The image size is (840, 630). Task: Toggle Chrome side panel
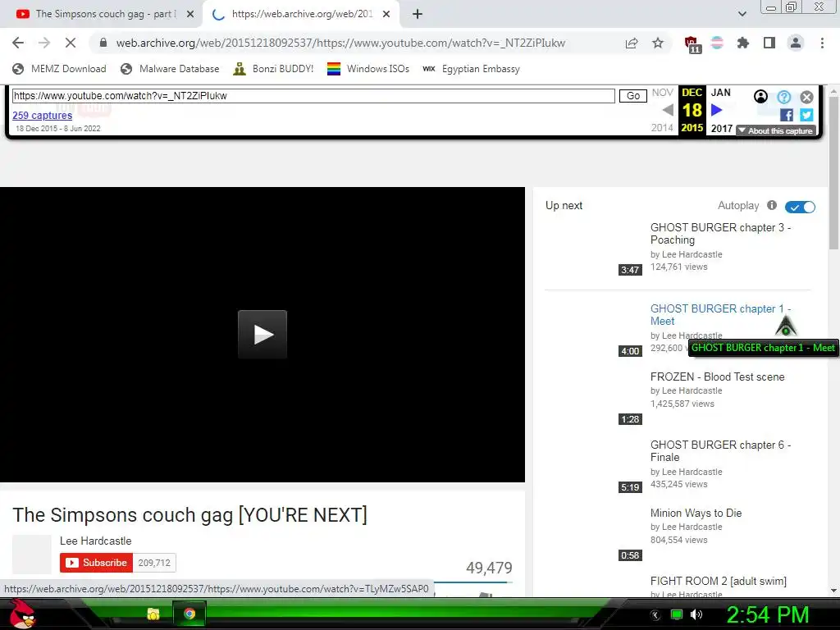pyautogui.click(x=769, y=43)
